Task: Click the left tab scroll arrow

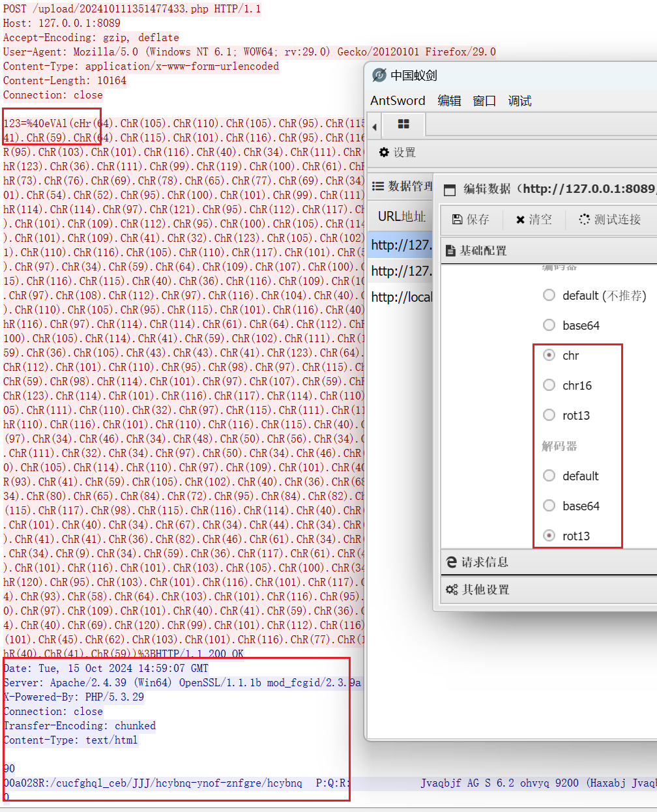Action: [x=374, y=126]
